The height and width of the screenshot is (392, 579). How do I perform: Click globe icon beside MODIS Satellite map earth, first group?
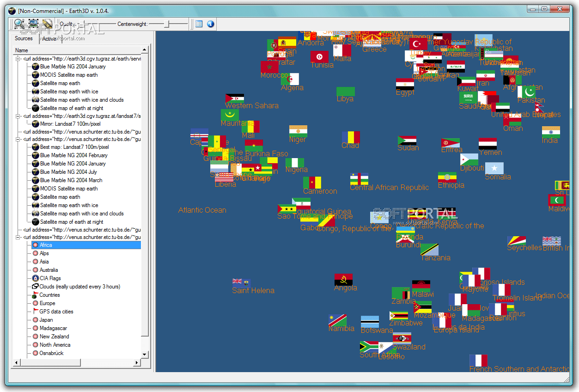(36, 75)
